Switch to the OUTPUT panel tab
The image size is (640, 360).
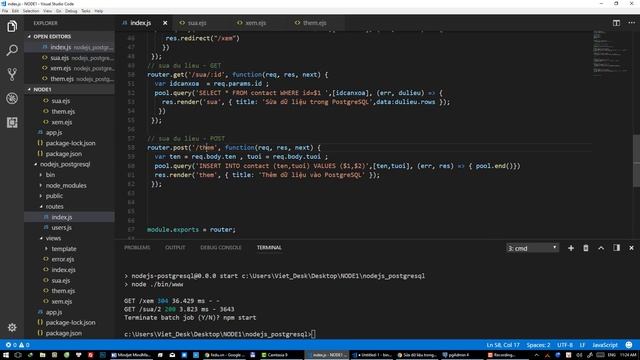[x=175, y=247]
